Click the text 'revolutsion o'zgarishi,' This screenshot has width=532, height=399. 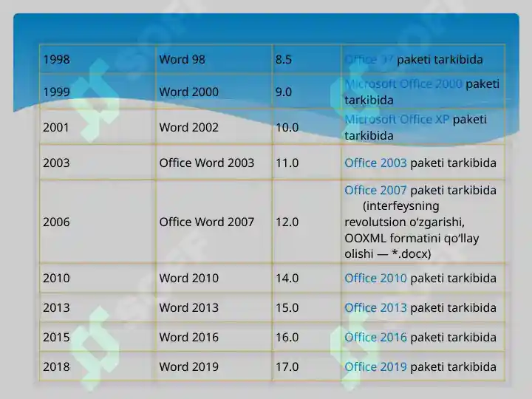(x=404, y=222)
